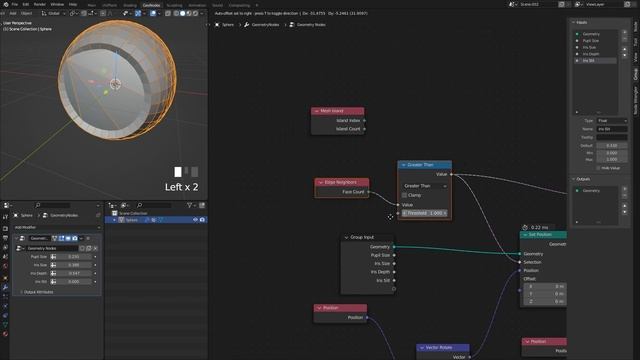Screen dimensions: 640x360
Task: Collapse the Edge Neighbors node
Action: [x=321, y=182]
